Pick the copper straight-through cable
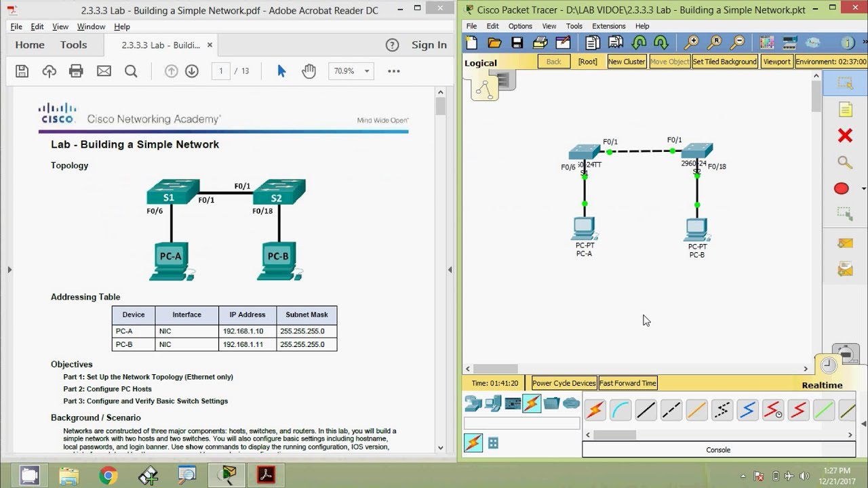The height and width of the screenshot is (488, 868). 646,410
